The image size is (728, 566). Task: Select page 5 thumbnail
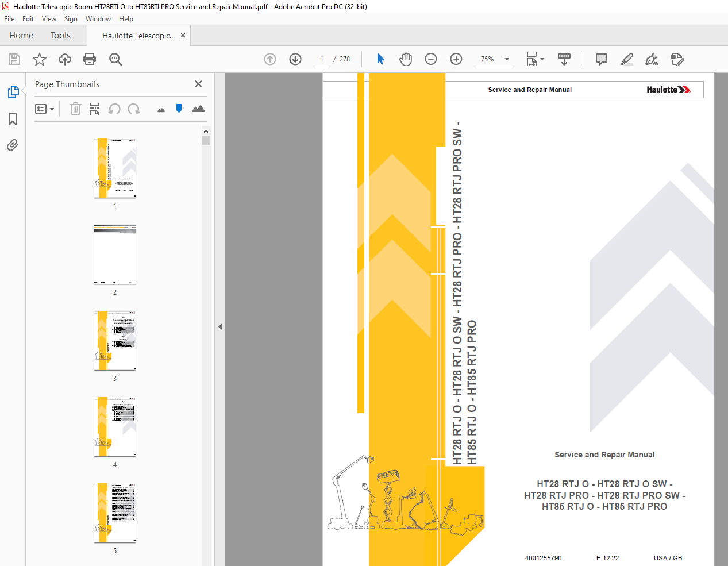pyautogui.click(x=115, y=513)
